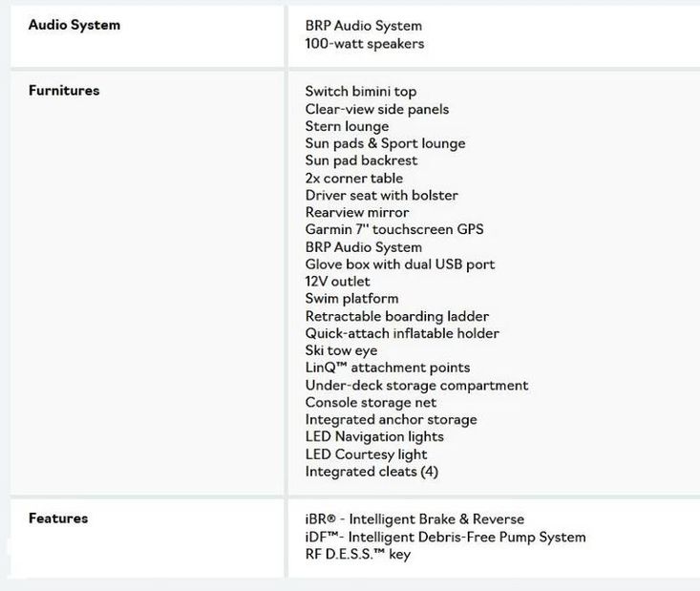Click the Switch bimini top entry
700x591 pixels.
point(361,92)
